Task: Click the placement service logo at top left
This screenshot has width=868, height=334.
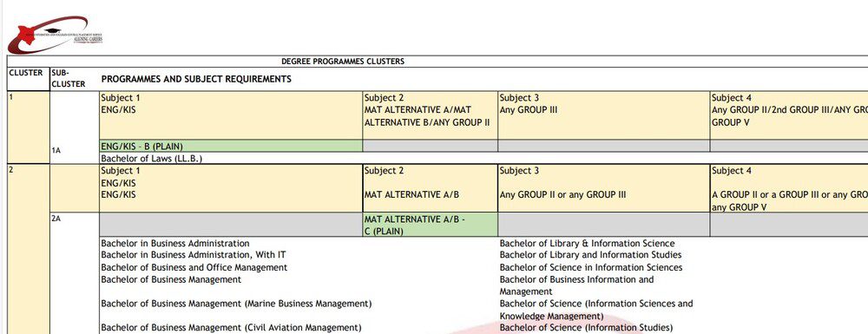Action: tap(55, 35)
